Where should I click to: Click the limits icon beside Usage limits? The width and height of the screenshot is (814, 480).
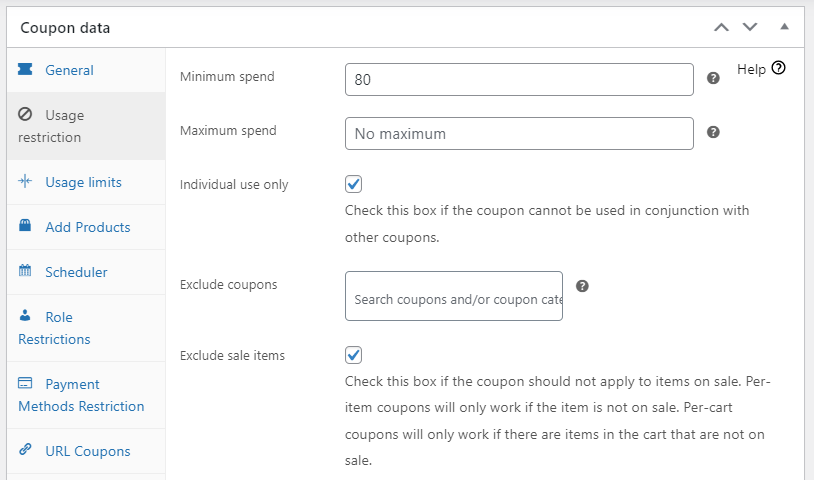tap(25, 181)
